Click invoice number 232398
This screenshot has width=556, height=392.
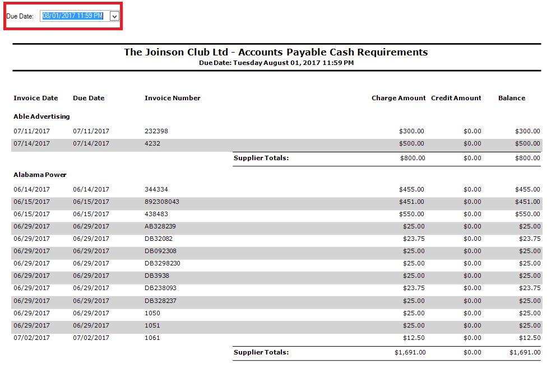click(x=156, y=131)
